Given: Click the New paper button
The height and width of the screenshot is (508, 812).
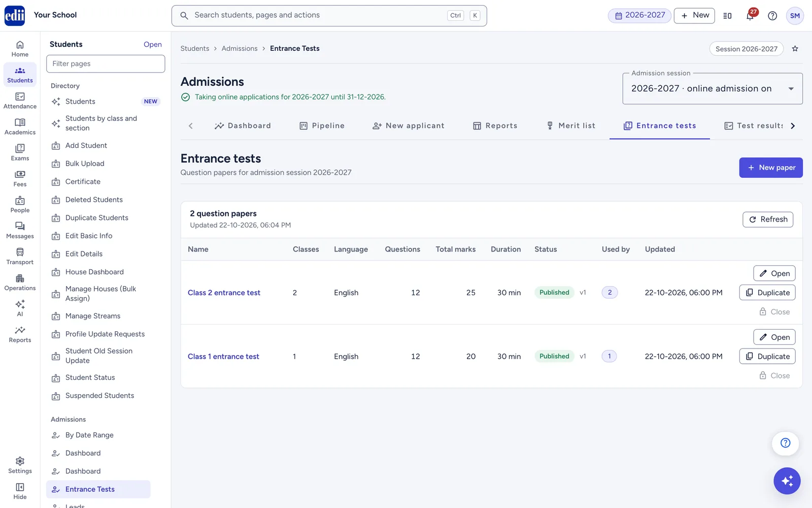Looking at the screenshot, I should 771,168.
